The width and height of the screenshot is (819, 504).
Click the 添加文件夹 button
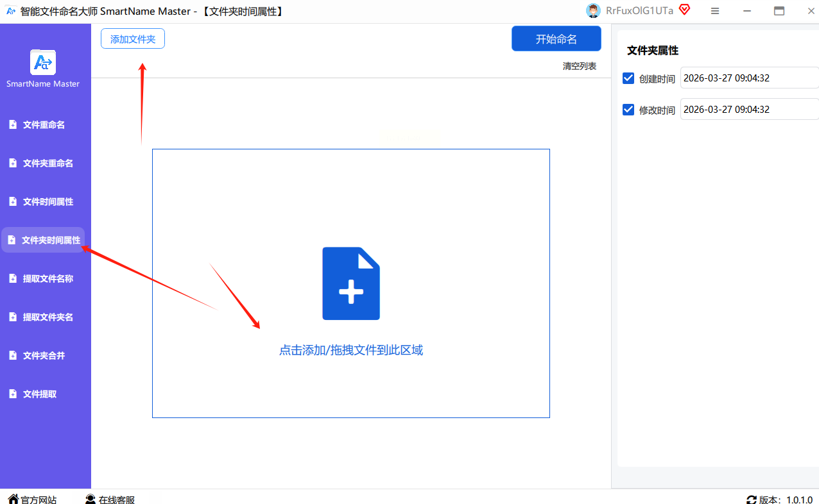coord(133,39)
